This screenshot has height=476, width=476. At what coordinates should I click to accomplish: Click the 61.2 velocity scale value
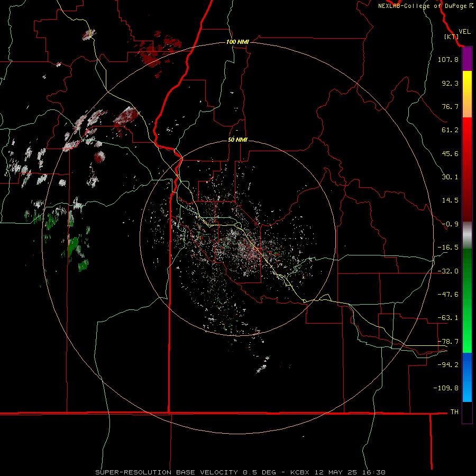[450, 130]
